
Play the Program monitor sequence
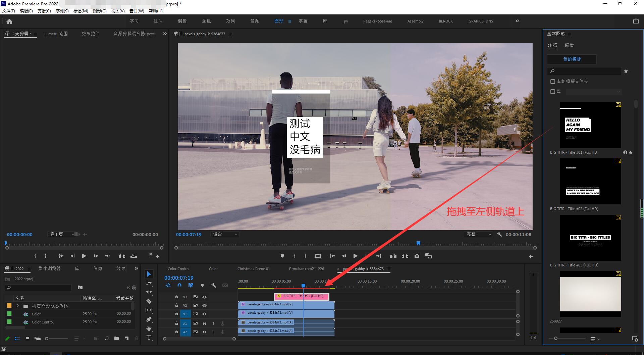(x=355, y=256)
